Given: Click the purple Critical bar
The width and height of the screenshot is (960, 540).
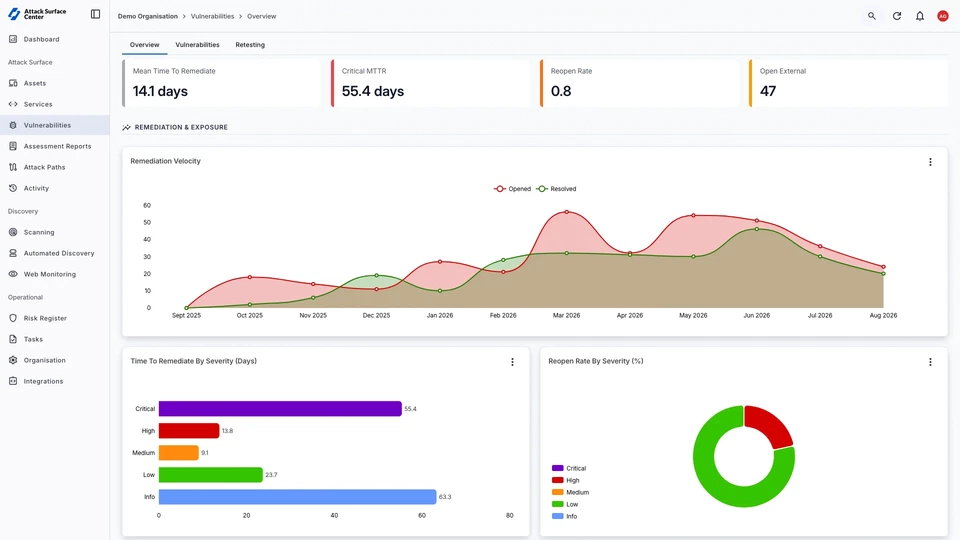Looking at the screenshot, I should [x=280, y=408].
